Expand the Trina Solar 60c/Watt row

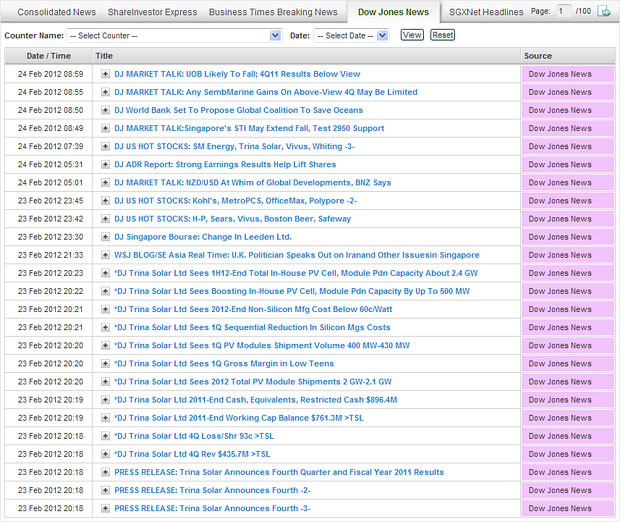pyautogui.click(x=105, y=309)
